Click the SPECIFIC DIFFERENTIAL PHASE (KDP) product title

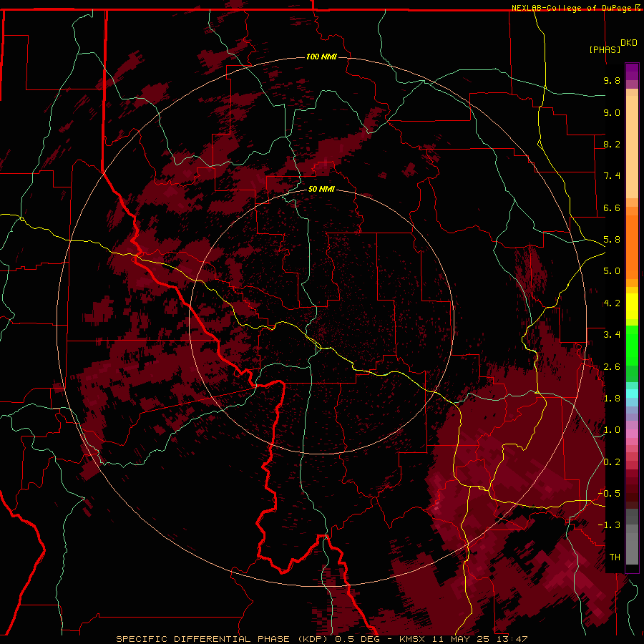tap(224, 639)
